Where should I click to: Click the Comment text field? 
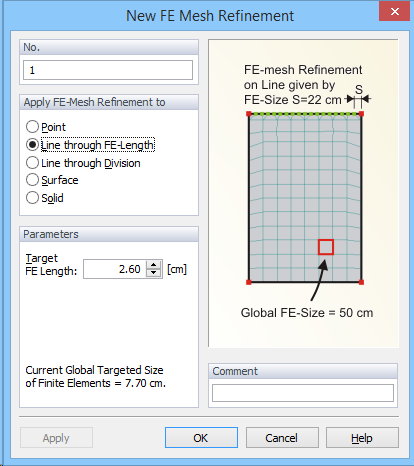point(303,393)
